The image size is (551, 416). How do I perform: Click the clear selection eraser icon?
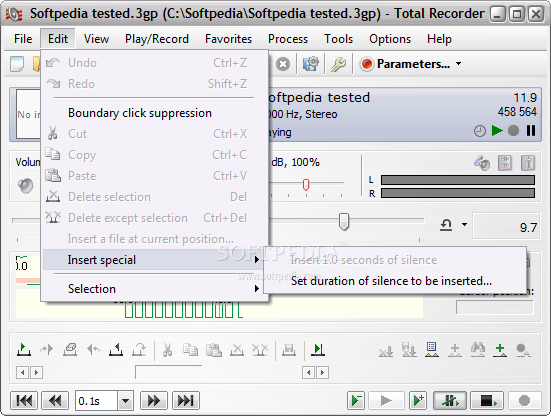pyautogui.click(x=70, y=350)
